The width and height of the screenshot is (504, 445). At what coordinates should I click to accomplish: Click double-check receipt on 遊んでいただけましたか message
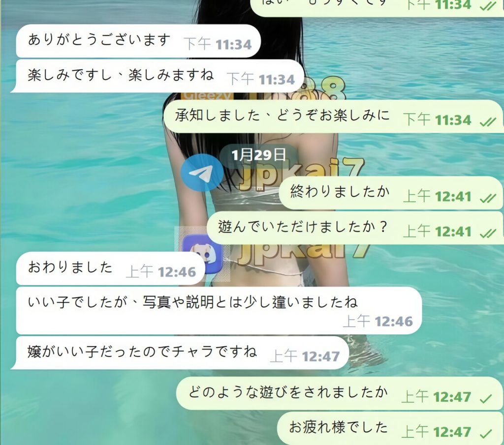(x=488, y=233)
